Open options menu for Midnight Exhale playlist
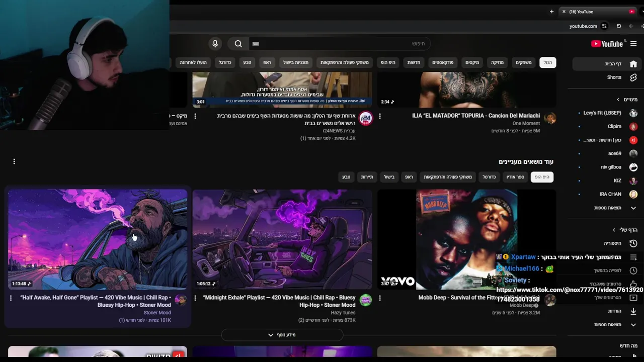The height and width of the screenshot is (362, 644). [x=195, y=298]
